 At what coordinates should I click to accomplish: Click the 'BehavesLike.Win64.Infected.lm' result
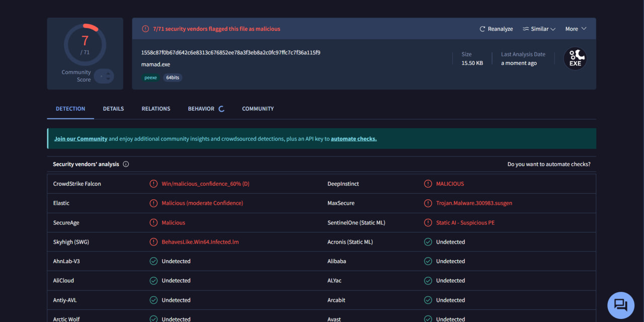(x=200, y=242)
